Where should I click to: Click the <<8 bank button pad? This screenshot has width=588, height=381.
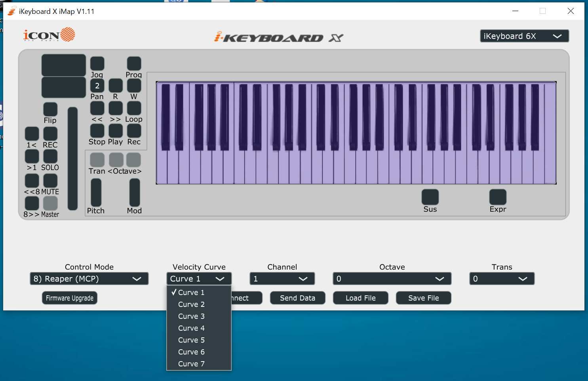[x=32, y=181]
